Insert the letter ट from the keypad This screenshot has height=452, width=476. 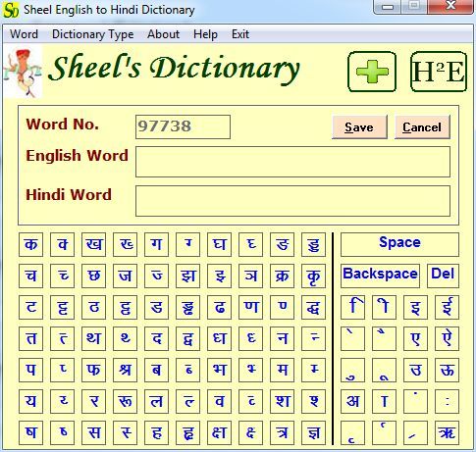[x=30, y=307]
